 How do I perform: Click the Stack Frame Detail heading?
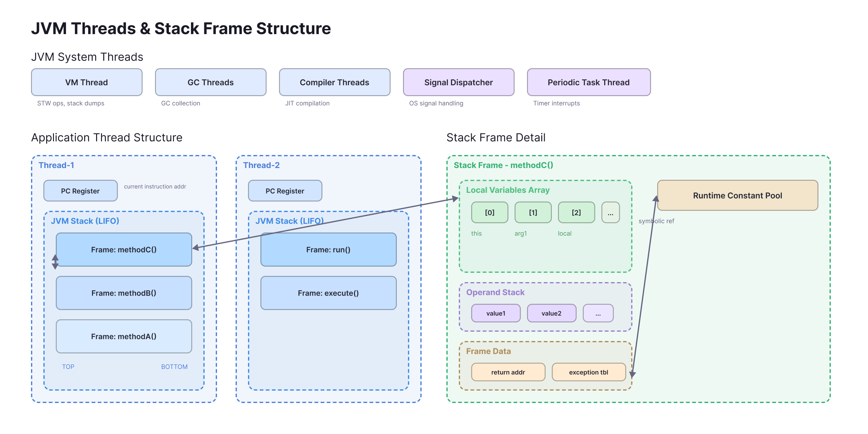(496, 137)
